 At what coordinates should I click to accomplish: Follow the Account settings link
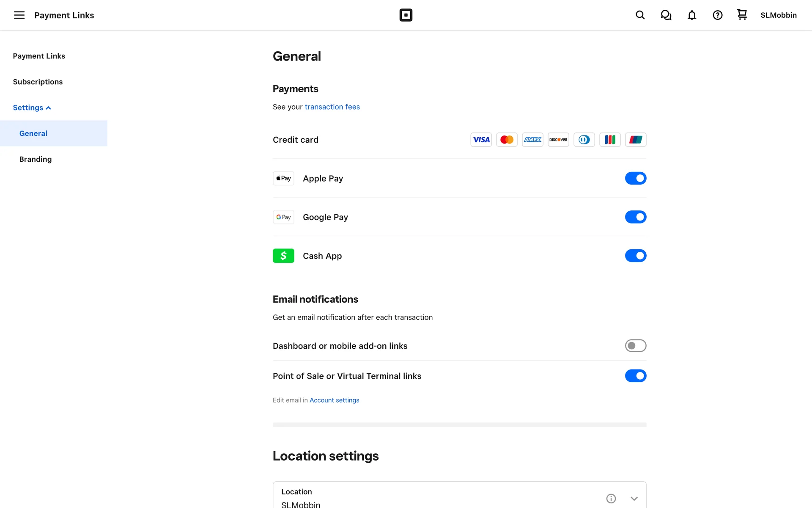point(334,400)
